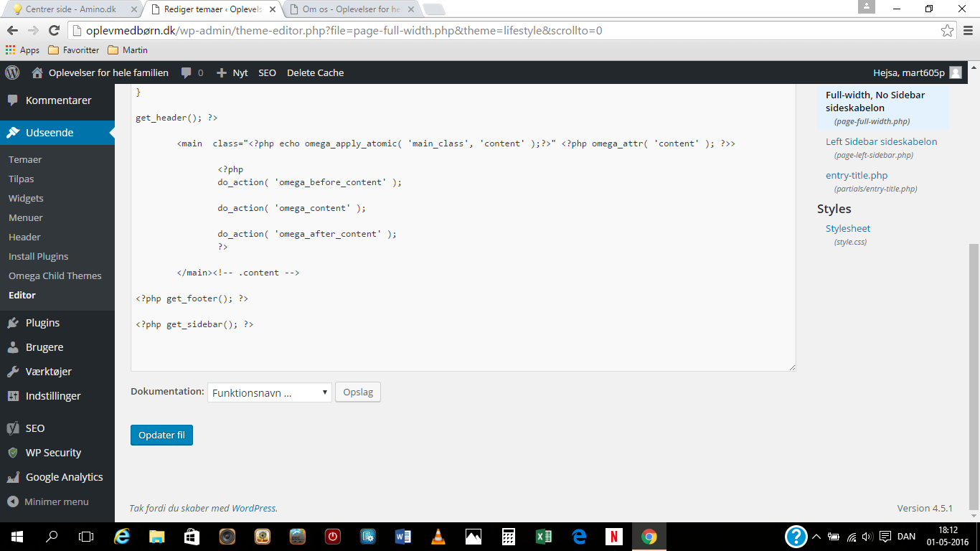The width and height of the screenshot is (980, 551).
Task: Click the Opslag button
Action: pyautogui.click(x=358, y=392)
